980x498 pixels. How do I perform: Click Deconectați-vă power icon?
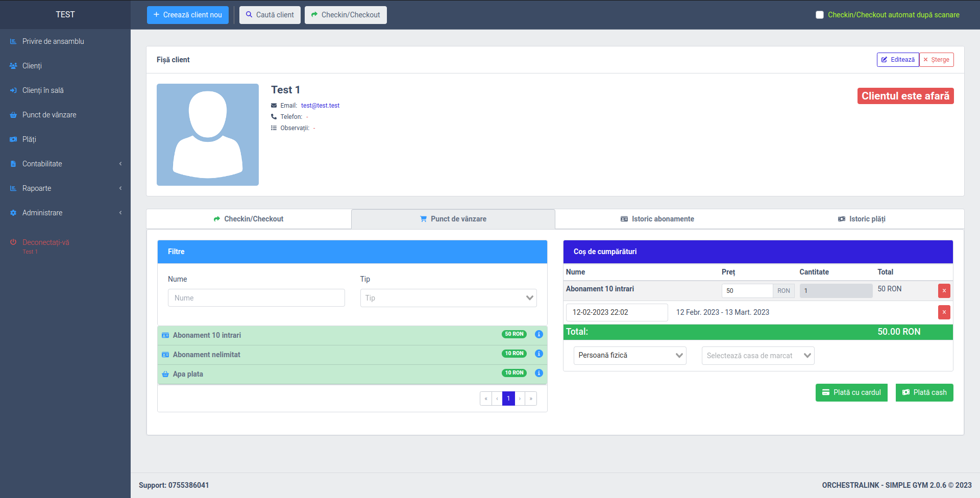13,242
